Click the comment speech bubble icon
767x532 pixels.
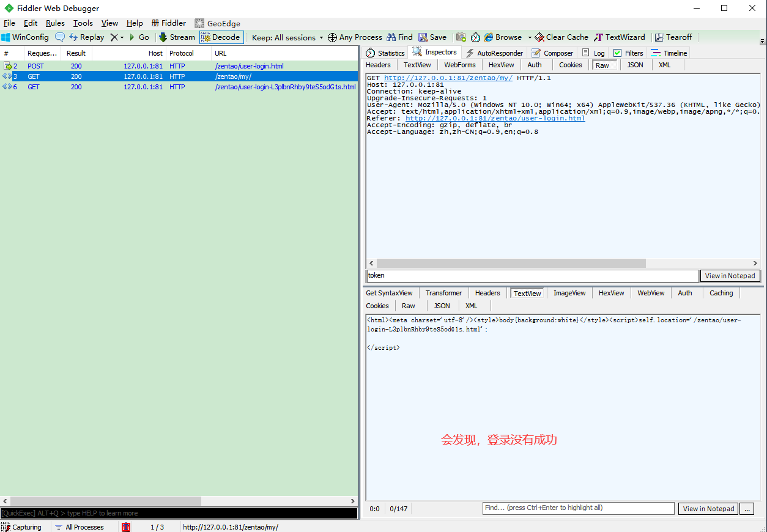click(x=60, y=37)
